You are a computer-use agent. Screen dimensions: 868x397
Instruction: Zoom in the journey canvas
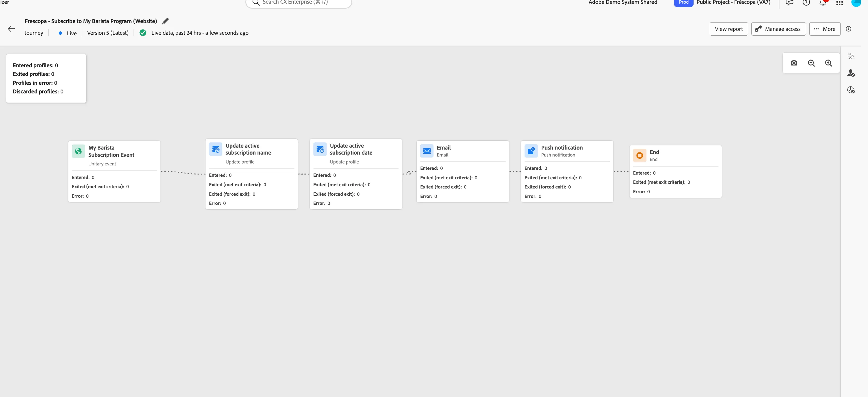point(828,63)
